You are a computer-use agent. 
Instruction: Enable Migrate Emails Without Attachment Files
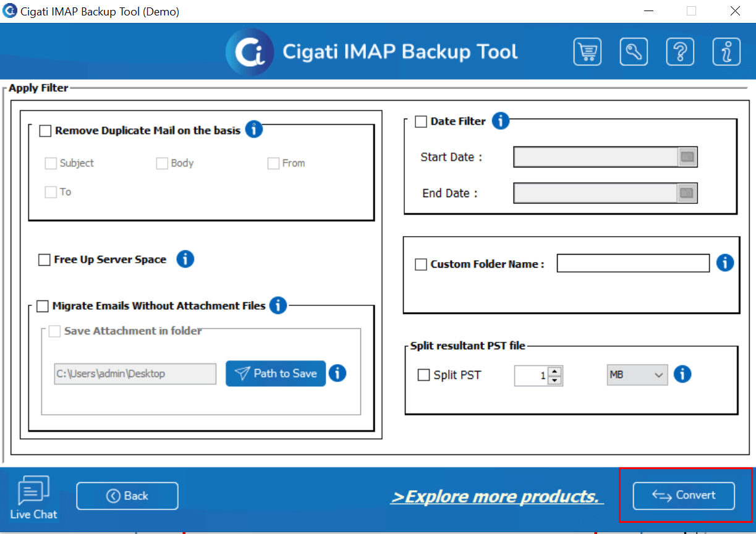[x=43, y=306]
